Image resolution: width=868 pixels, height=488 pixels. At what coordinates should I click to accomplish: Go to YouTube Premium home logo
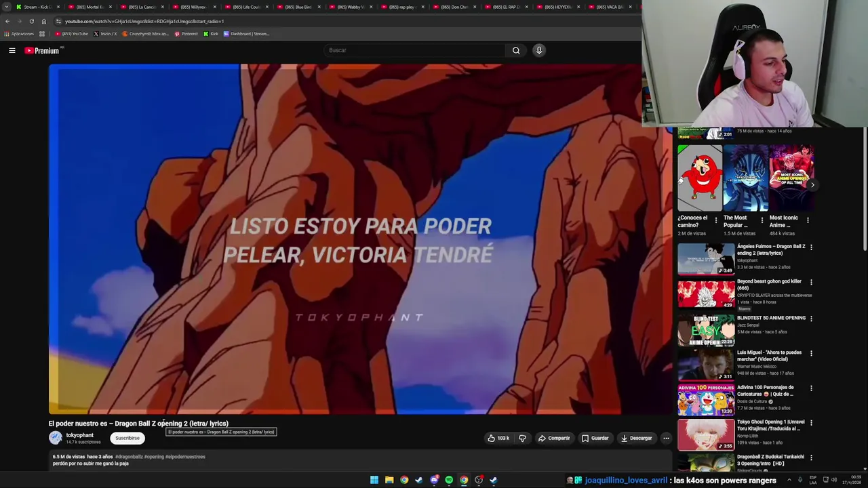coord(43,50)
